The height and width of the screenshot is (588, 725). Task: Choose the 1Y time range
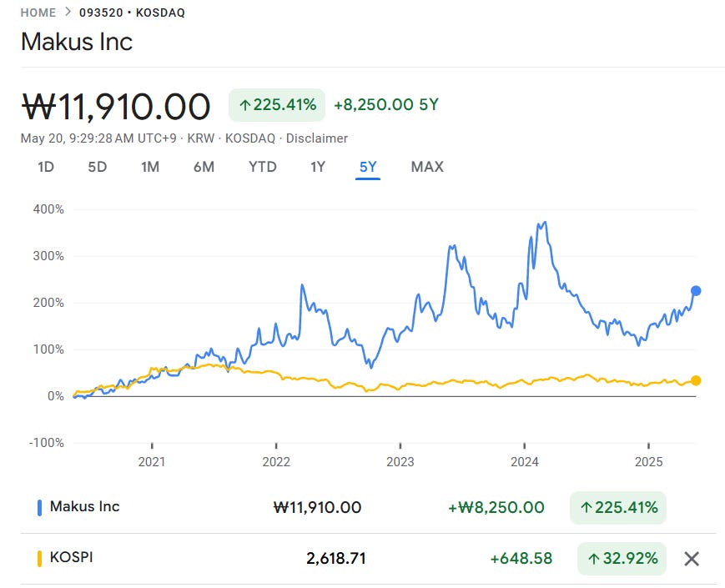(318, 167)
